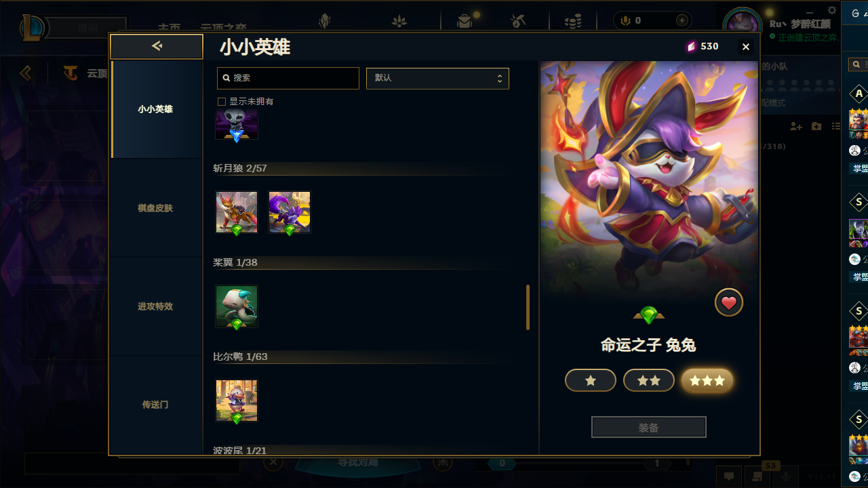Switch to the 进攻特效 tab

point(156,306)
